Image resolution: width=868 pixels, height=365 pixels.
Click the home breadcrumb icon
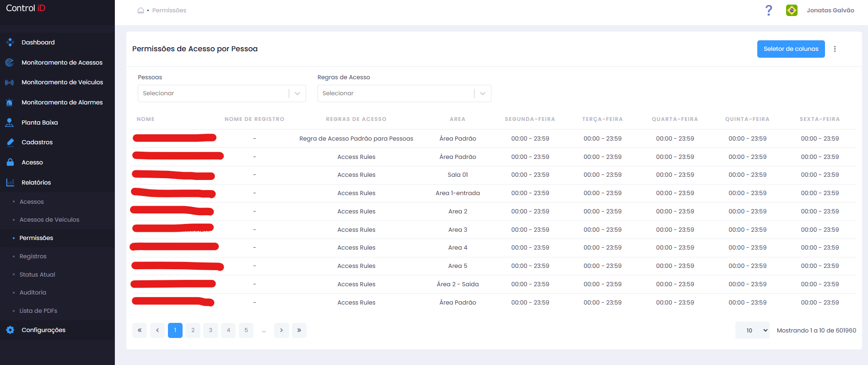click(141, 10)
